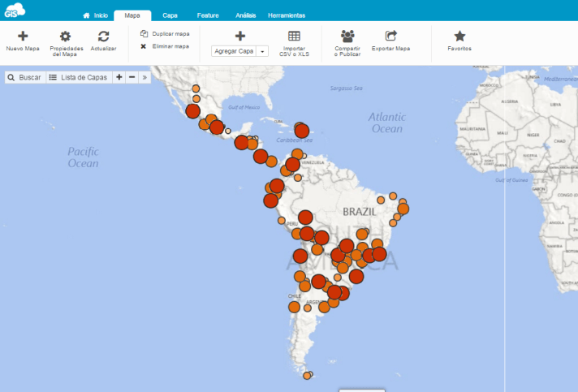Expand the map toolbar double-chevron
578x392 pixels.
coord(144,77)
